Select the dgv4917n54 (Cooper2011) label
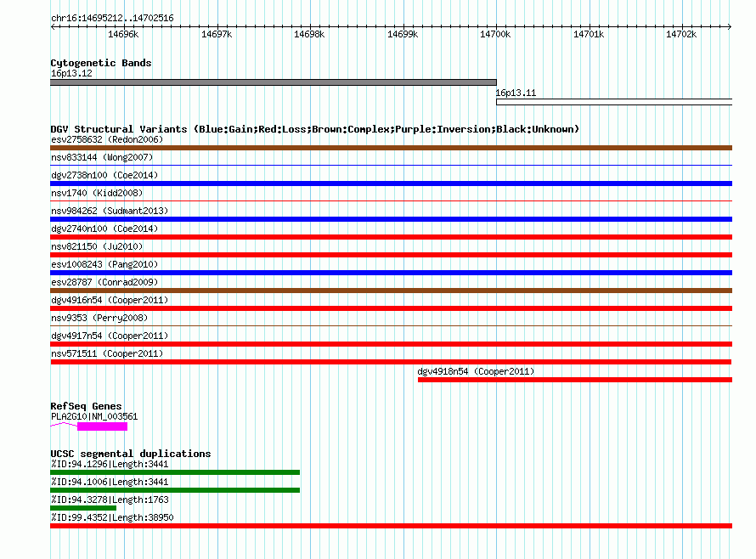 (x=110, y=336)
